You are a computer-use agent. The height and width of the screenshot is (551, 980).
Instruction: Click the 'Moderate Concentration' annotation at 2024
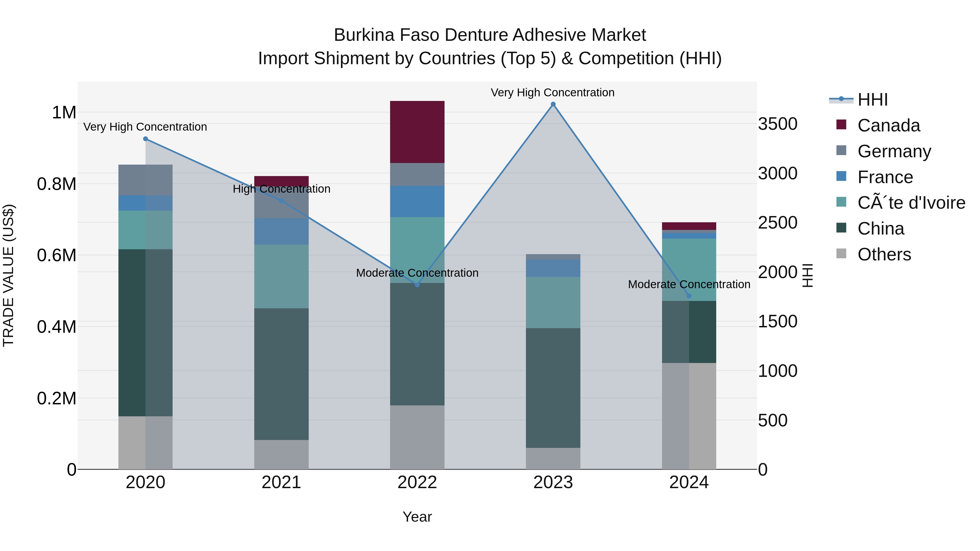689,284
